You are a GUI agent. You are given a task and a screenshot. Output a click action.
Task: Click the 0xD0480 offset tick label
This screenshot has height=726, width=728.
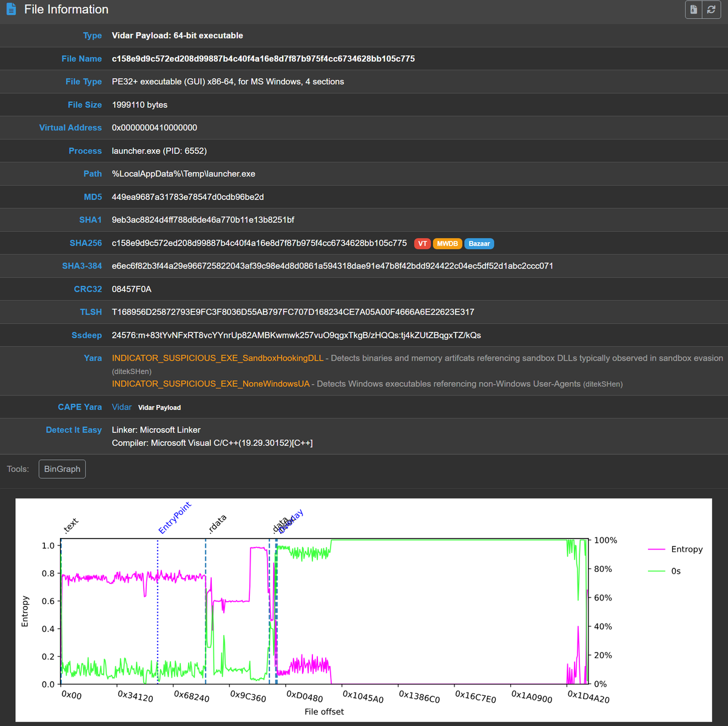(305, 696)
